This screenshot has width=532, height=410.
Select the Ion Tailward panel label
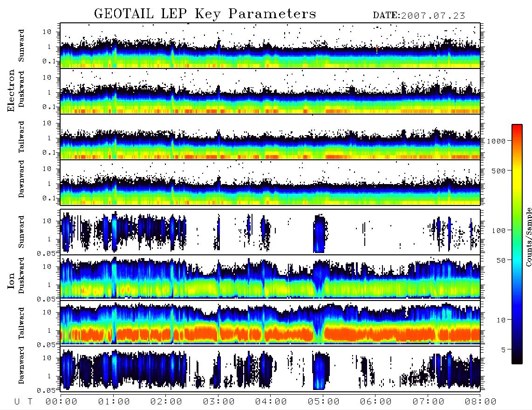21,323
